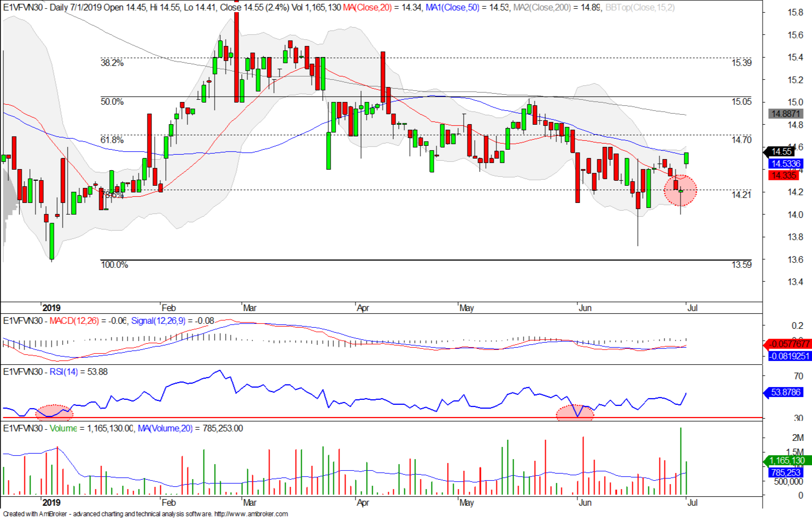Click the blue 785,253 volume average tag
Screen dimensions: 812x518
click(785, 473)
